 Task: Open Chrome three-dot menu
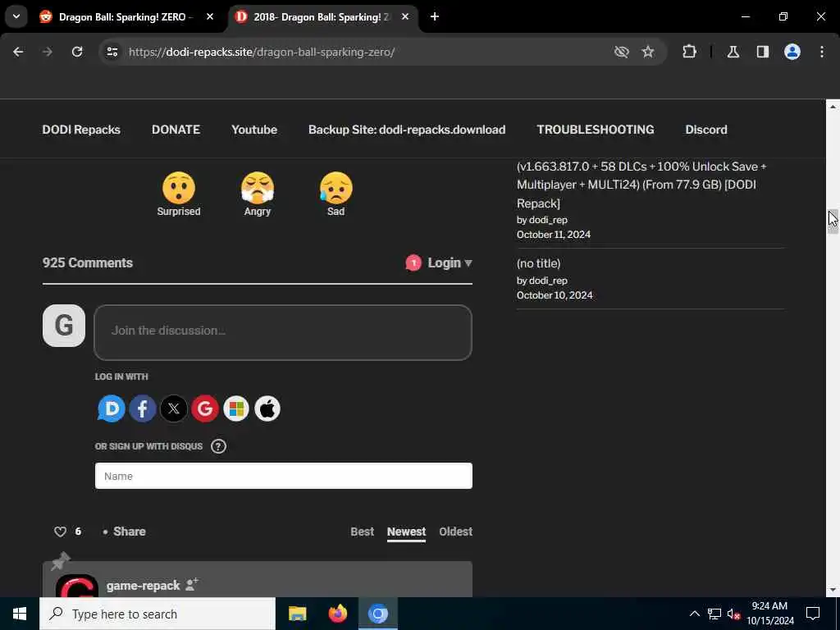pos(822,52)
